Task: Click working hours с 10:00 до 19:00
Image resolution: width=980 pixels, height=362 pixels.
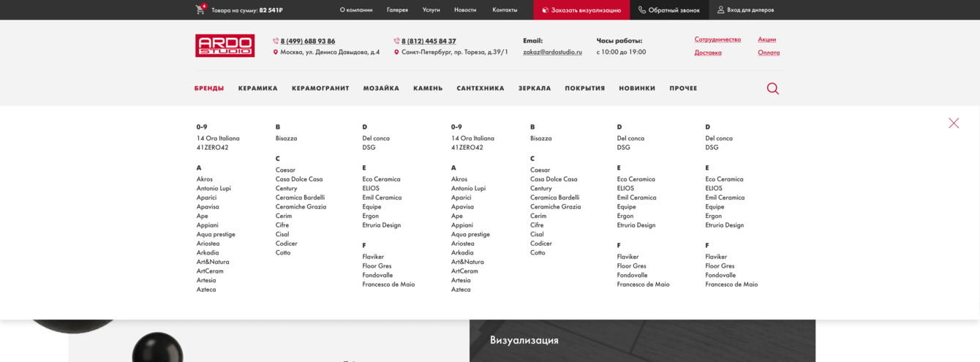Action: tap(621, 52)
